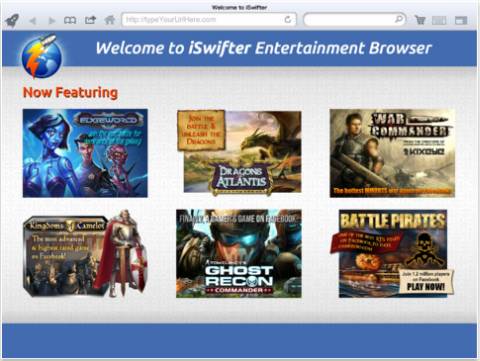Screen dimensions: 480x361
Task: Click the keyboard icon in toolbar
Action: [439, 21]
